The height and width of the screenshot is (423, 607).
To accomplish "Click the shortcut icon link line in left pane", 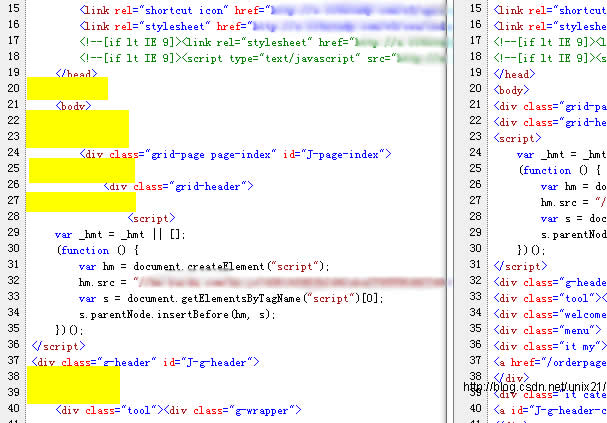I will (x=266, y=10).
